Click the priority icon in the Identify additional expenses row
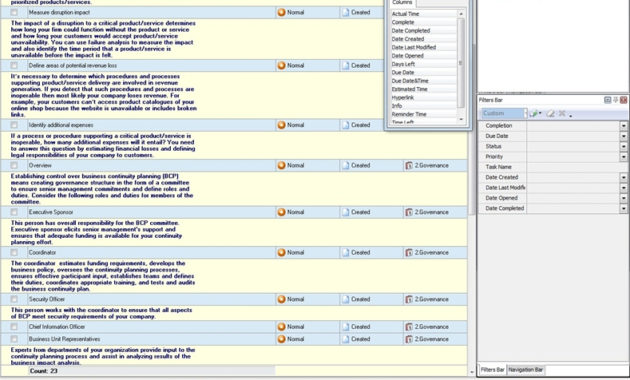 [282, 125]
